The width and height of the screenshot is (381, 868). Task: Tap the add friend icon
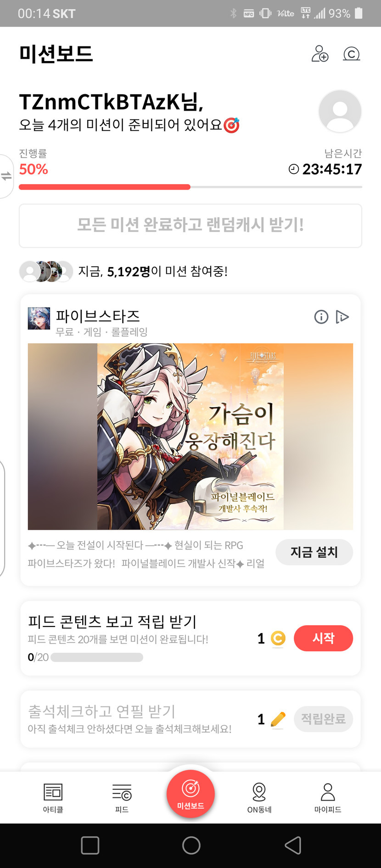point(320,54)
